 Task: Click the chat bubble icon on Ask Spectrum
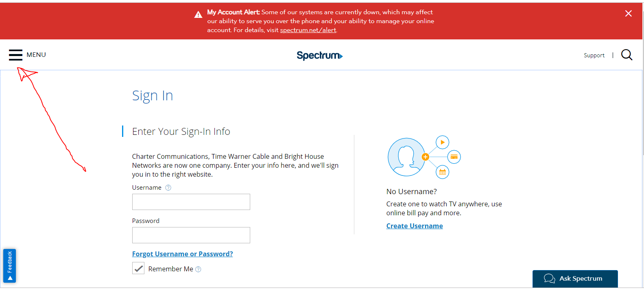[x=549, y=278]
